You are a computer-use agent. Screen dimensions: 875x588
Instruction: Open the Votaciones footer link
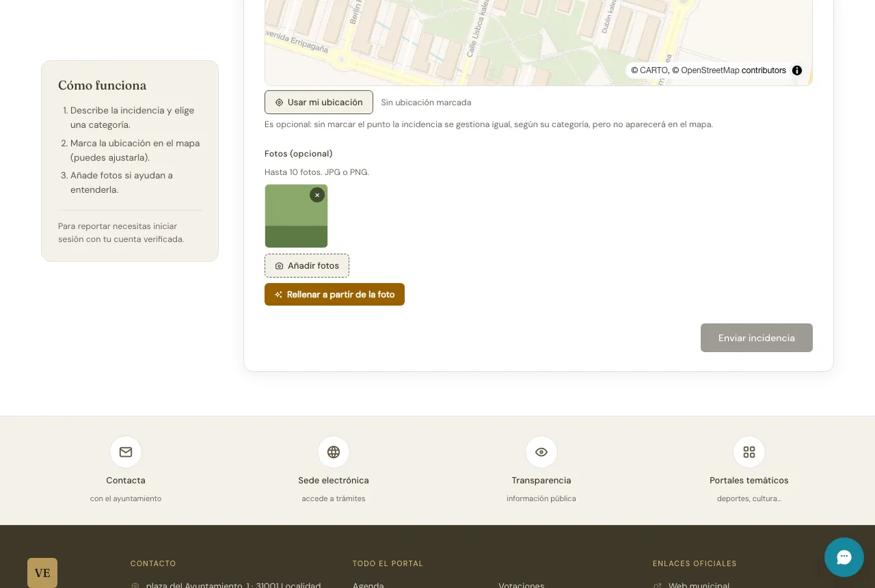point(522,585)
